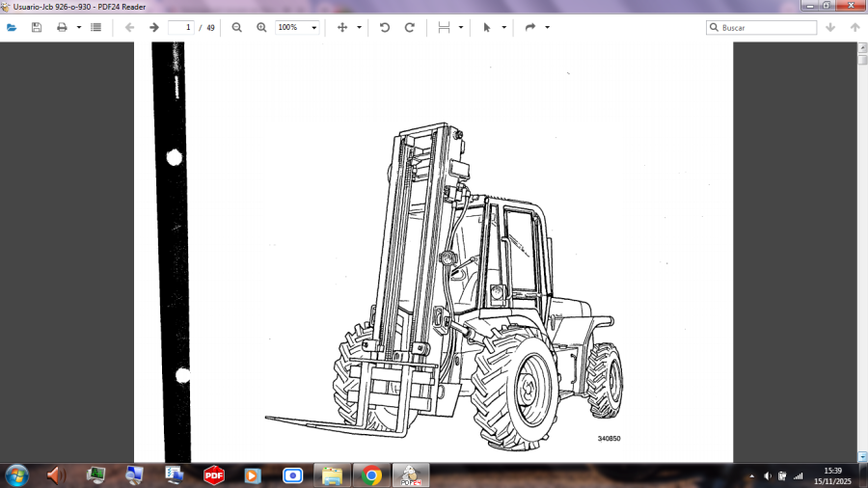Click the open file folder icon
The image size is (868, 488).
click(x=12, y=27)
